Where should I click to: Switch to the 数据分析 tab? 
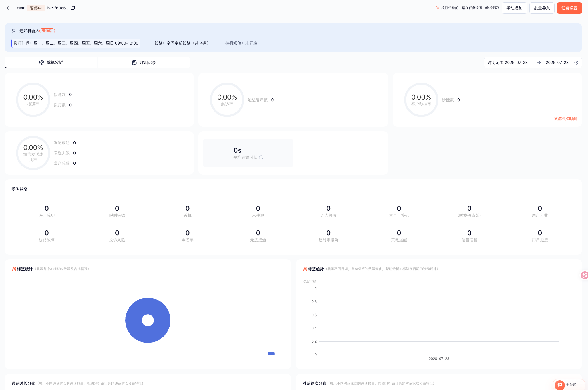coord(51,62)
